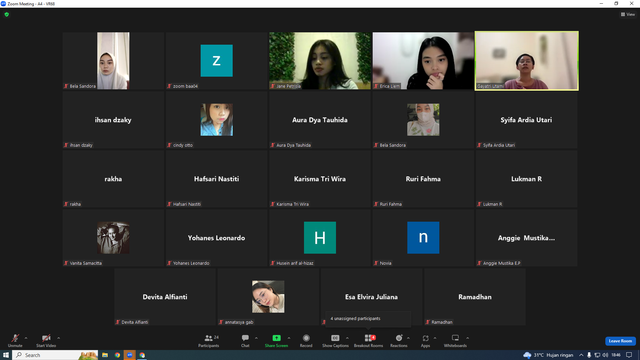640x360 pixels.
Task: Click Vanita Samacitta's black and white picture
Action: (113, 238)
